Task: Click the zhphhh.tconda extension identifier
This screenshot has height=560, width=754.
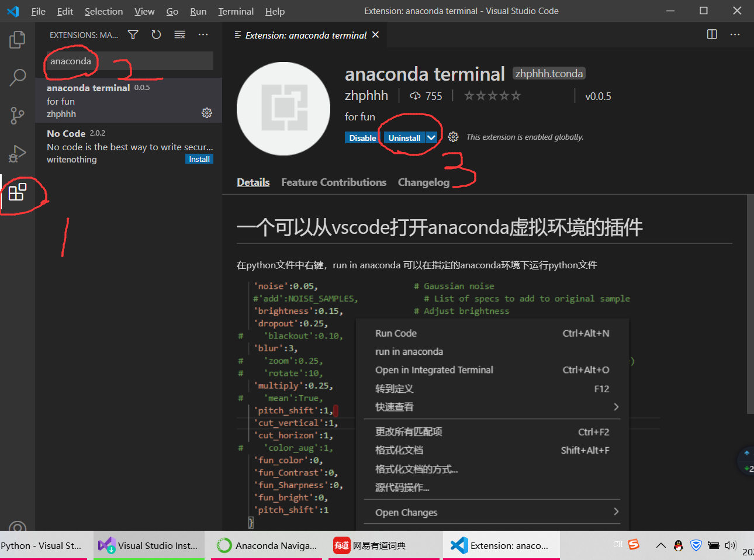Action: [x=549, y=73]
